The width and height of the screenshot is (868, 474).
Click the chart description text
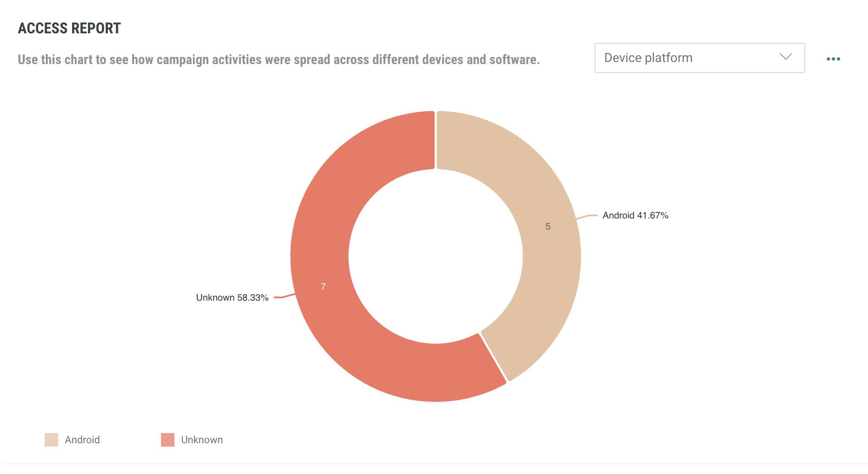click(279, 59)
